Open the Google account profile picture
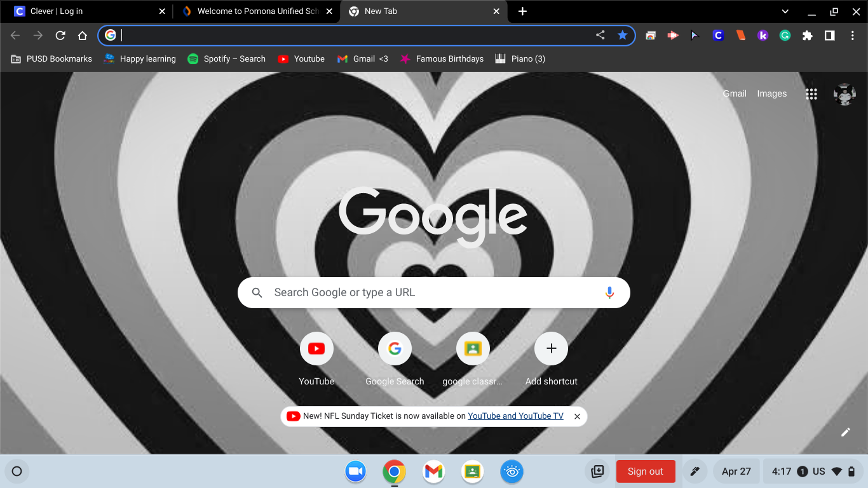Viewport: 868px width, 488px height. pos(844,94)
